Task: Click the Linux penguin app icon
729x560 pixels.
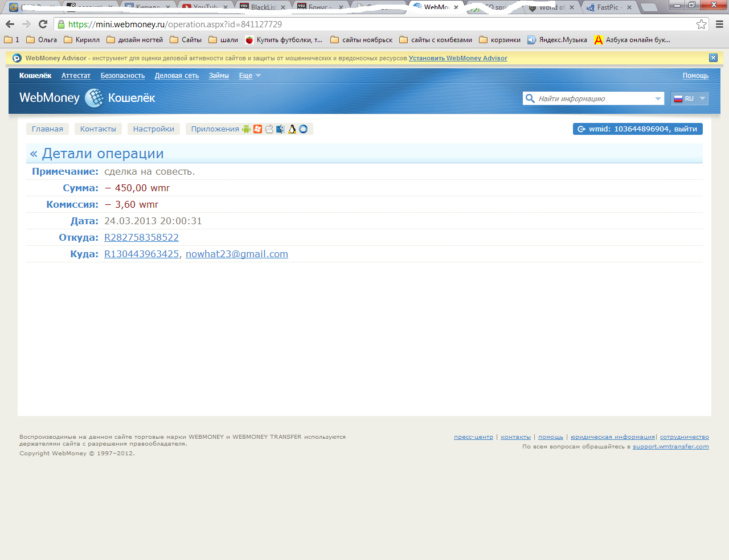Action: click(x=292, y=129)
